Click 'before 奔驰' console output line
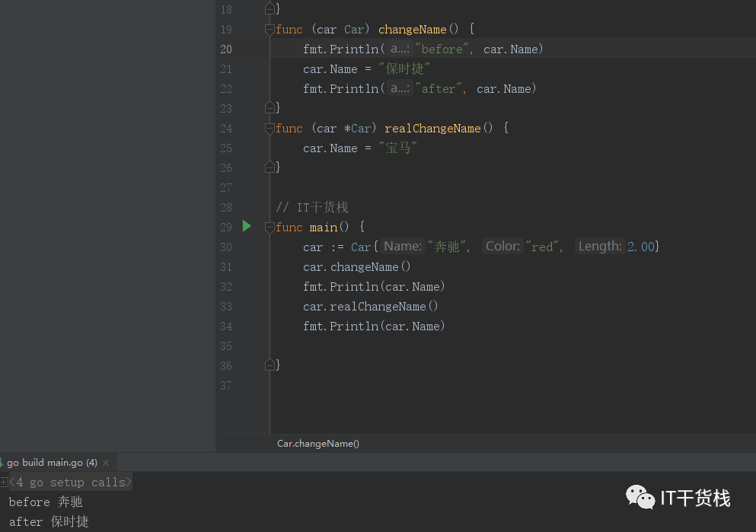 coord(46,502)
